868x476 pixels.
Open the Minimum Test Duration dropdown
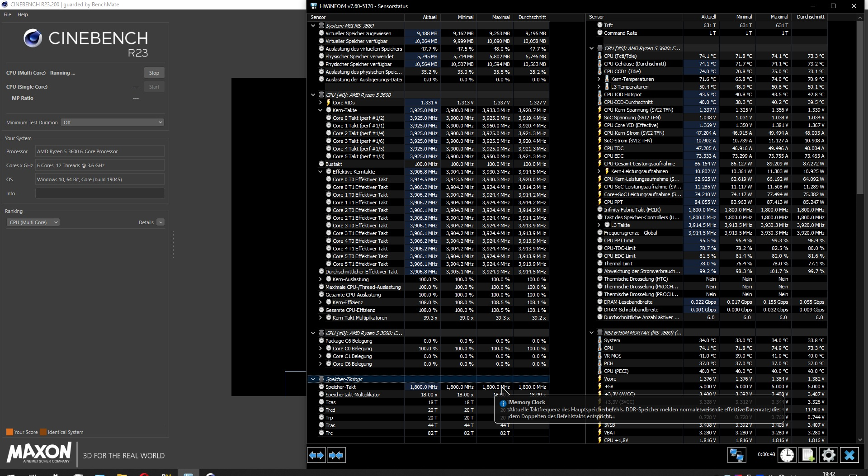(112, 123)
